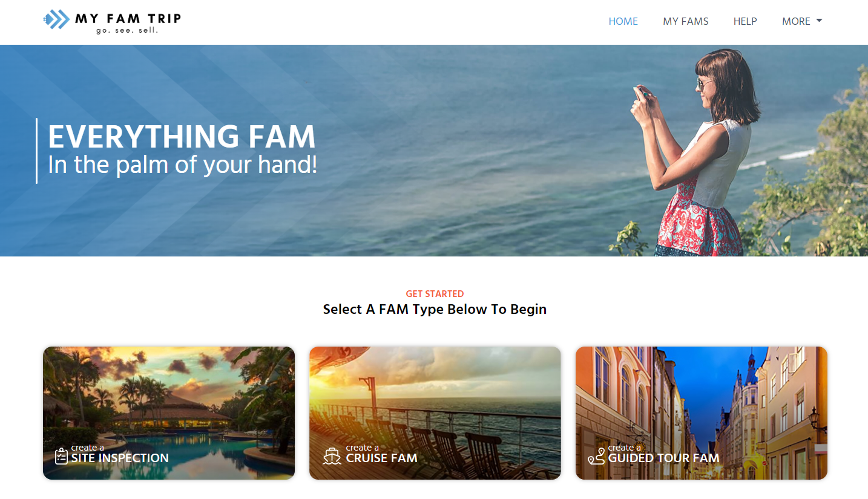This screenshot has height=499, width=868.
Task: Go to MY FAMS page
Action: pos(685,21)
